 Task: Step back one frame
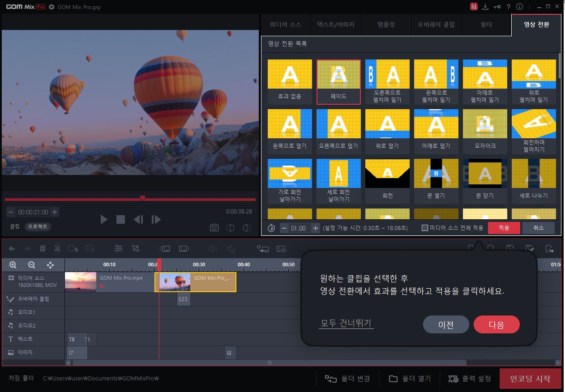[138, 219]
